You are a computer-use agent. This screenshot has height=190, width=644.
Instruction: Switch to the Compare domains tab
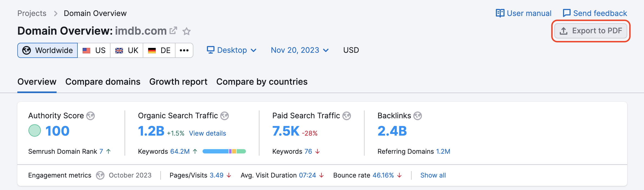103,82
